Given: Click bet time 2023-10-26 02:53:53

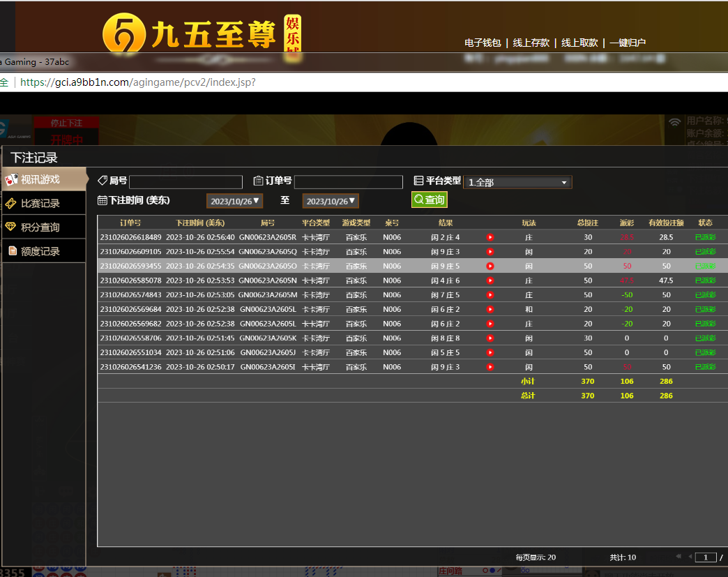Looking at the screenshot, I should 200,280.
